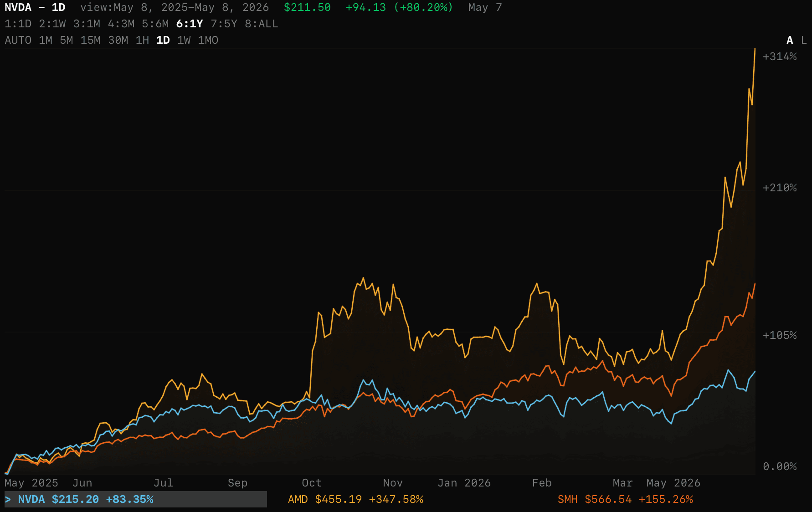This screenshot has width=812, height=512.
Task: Select the AMD comparison legend entry
Action: coord(355,499)
